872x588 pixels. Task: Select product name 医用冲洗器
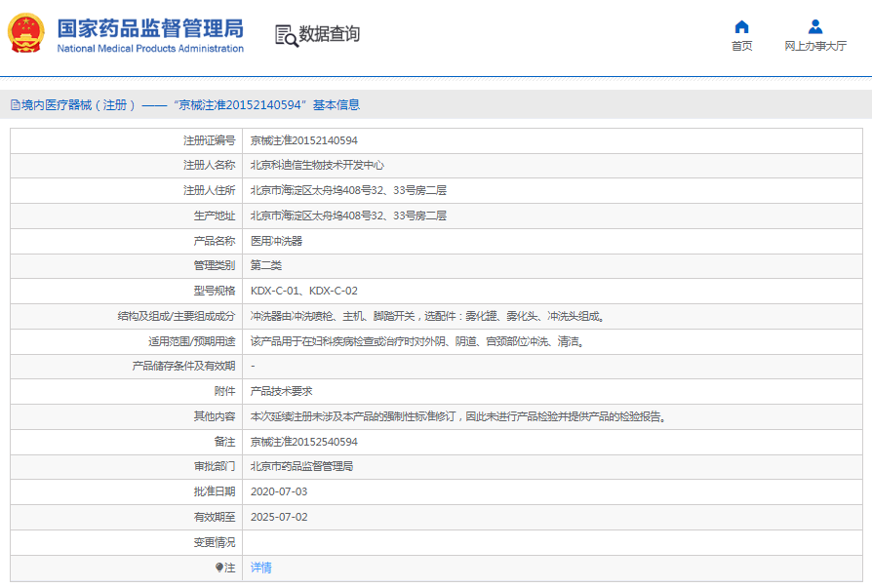pos(276,241)
